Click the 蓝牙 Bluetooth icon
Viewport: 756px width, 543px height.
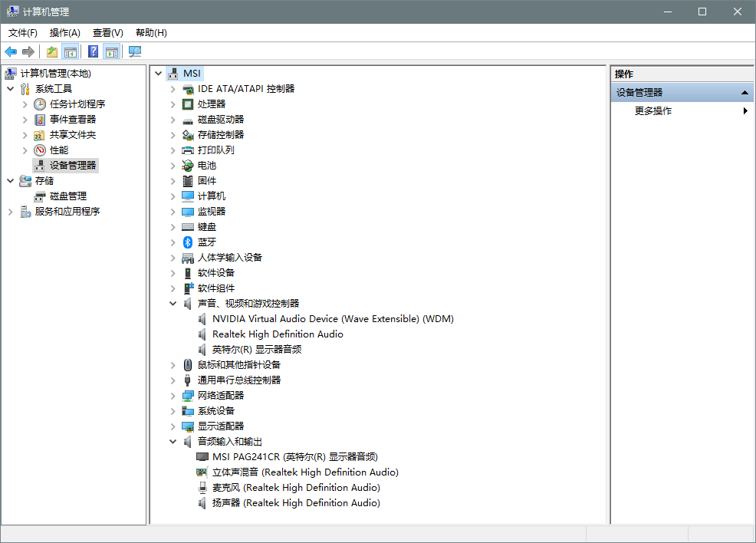point(188,242)
